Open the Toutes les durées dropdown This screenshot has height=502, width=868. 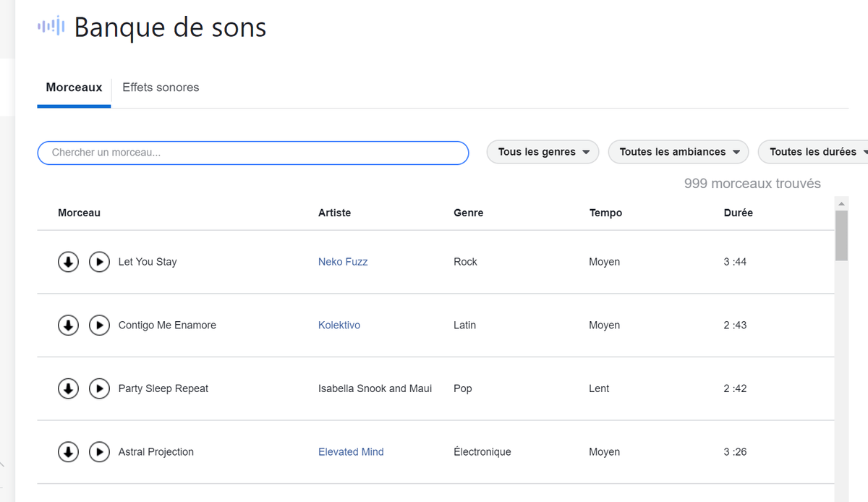pyautogui.click(x=813, y=152)
